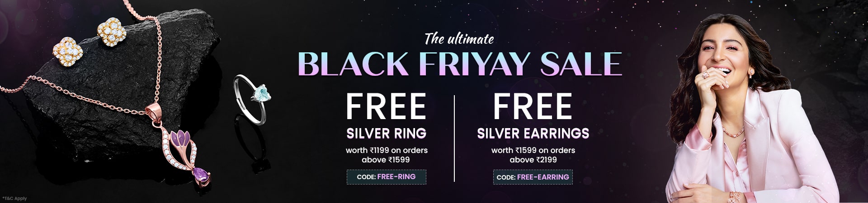Screen dimensions: 868x203
Task: Click the BLACK FRIYAY SALE headline
Action: point(460,64)
